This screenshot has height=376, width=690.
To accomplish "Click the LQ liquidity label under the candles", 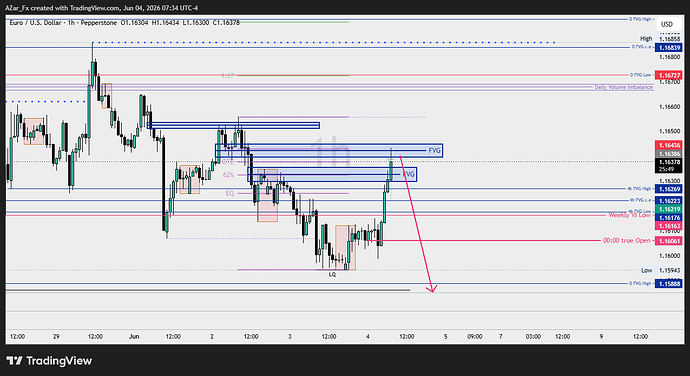I will (x=332, y=274).
